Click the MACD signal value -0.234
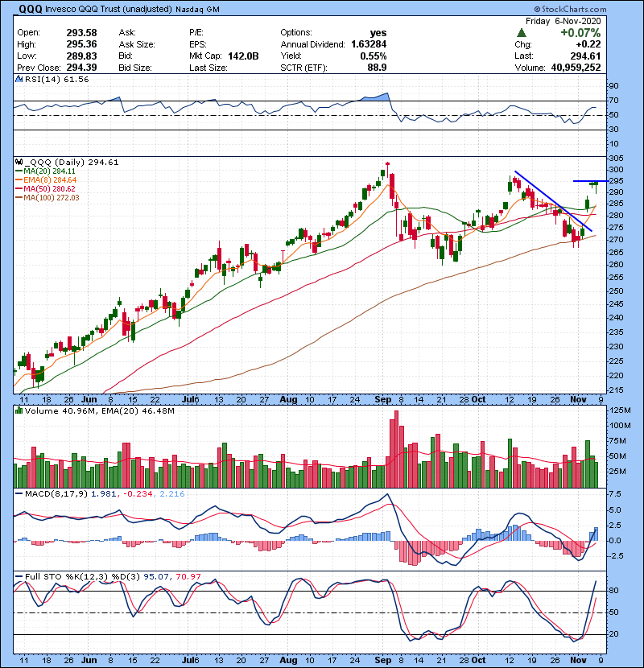Viewport: 644px width, 668px height. [x=138, y=494]
